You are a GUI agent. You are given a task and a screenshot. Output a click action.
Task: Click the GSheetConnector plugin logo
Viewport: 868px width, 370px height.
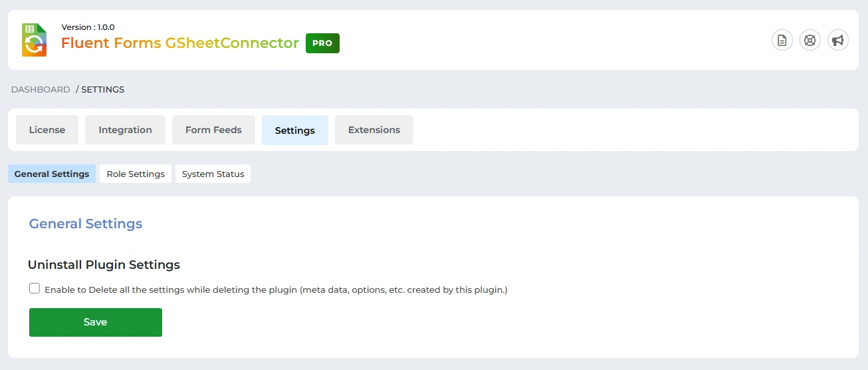(34, 40)
